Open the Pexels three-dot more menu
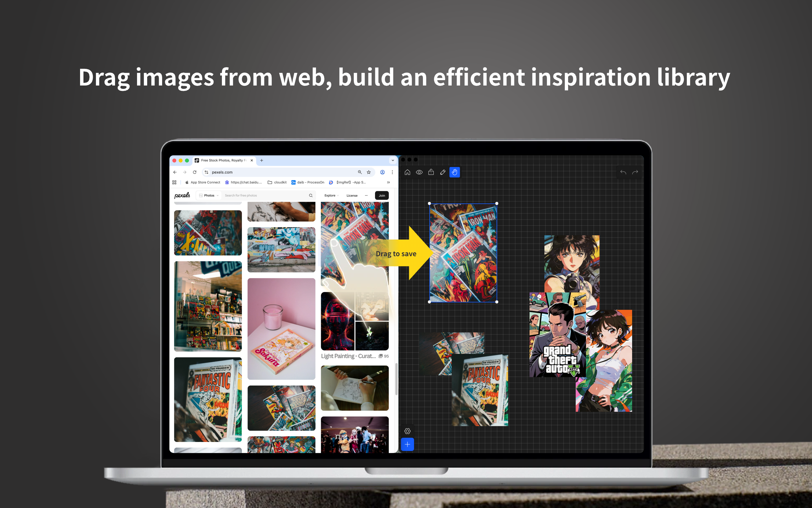This screenshot has width=812, height=508. tap(366, 195)
